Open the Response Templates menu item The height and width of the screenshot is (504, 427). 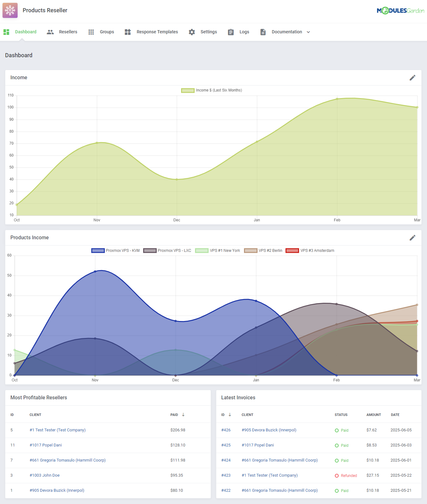point(157,32)
